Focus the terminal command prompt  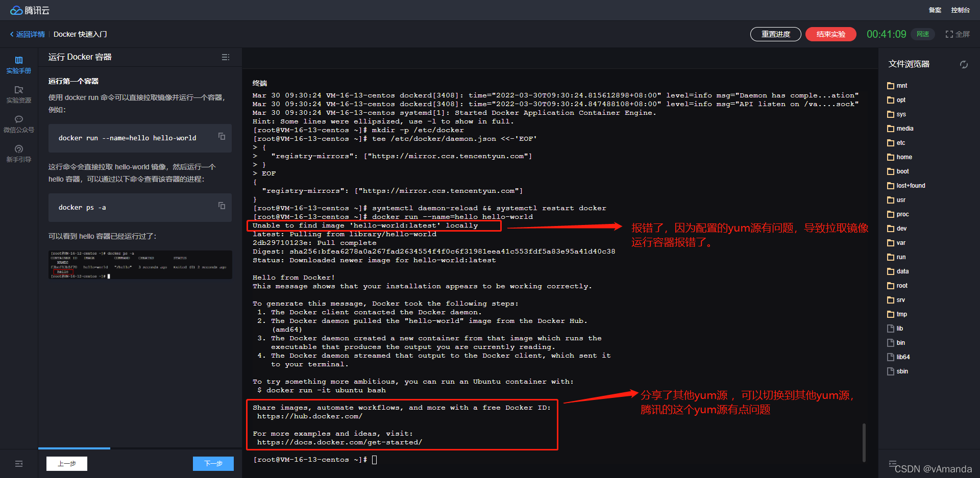coord(375,460)
